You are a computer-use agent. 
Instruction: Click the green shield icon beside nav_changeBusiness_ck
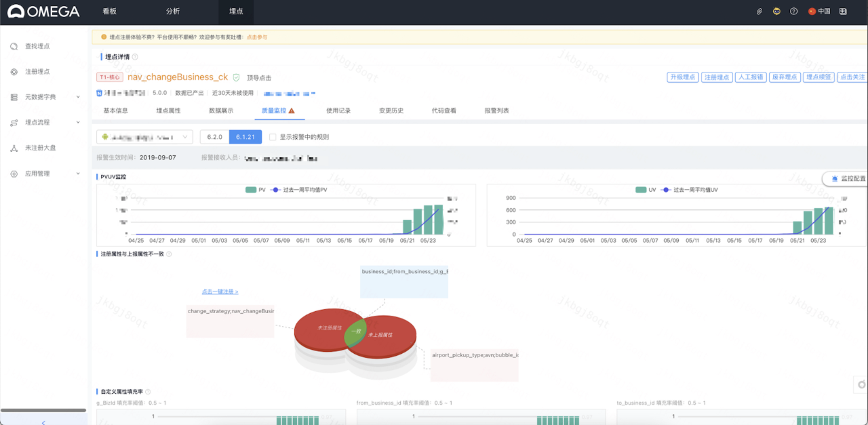(x=236, y=77)
